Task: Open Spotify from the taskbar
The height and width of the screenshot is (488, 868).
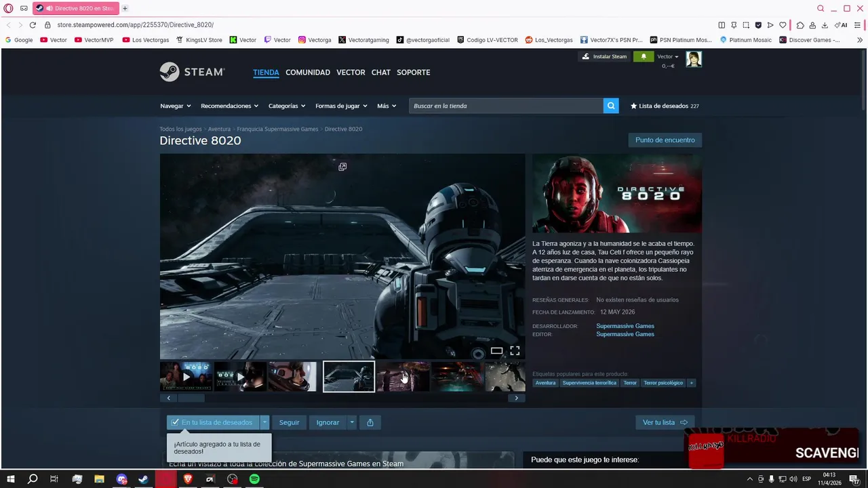Action: (x=254, y=479)
